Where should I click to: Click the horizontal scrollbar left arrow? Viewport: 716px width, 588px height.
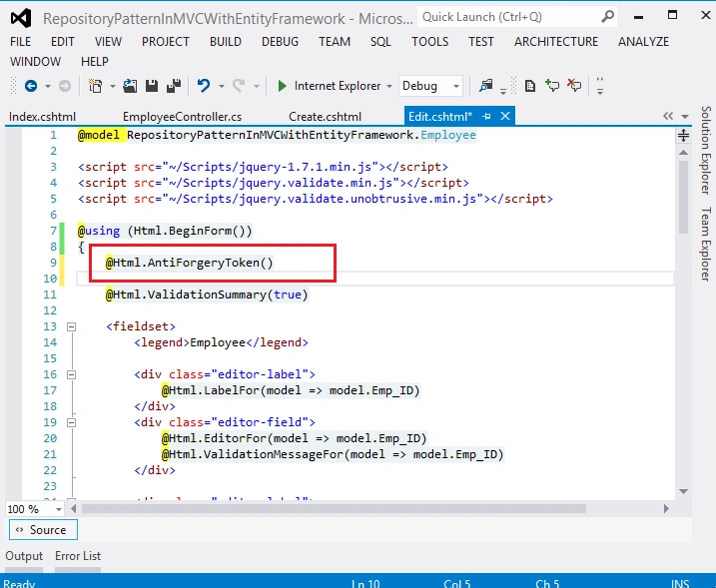[x=74, y=508]
